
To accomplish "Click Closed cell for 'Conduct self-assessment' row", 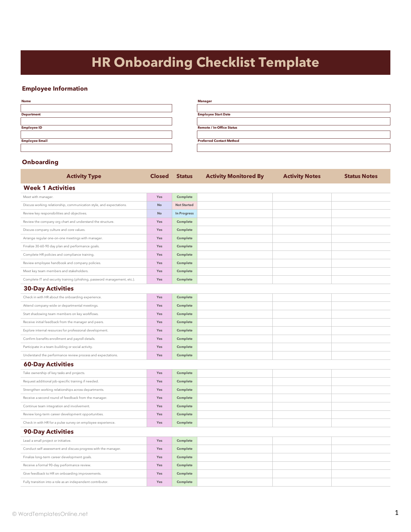I will click(159, 449).
